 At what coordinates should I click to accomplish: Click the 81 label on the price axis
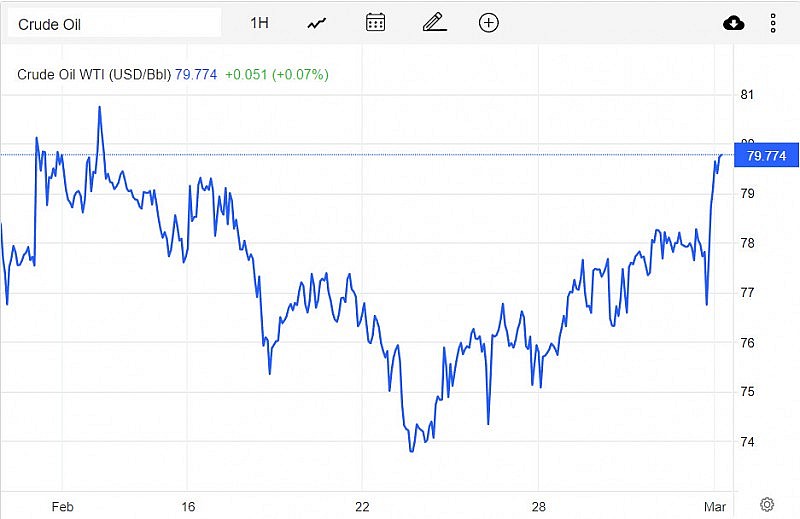[x=746, y=95]
